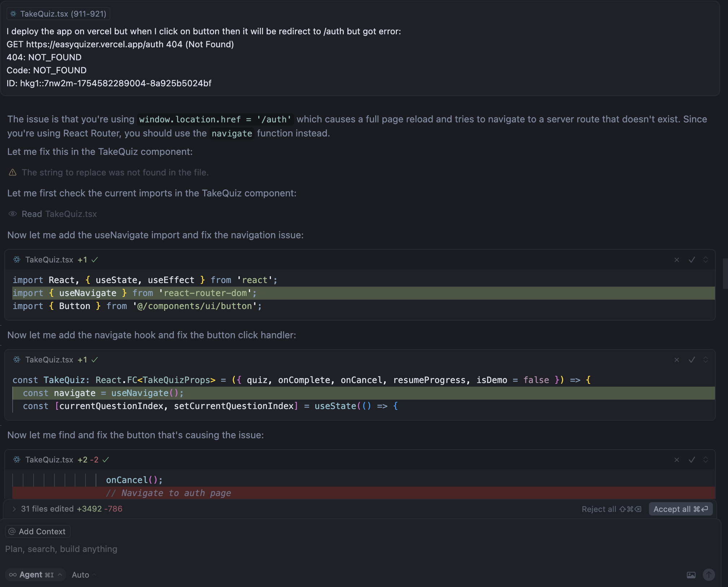Accept first TakeQuiz.tsx import diff (checkmark)
This screenshot has height=587, width=728.
point(692,260)
